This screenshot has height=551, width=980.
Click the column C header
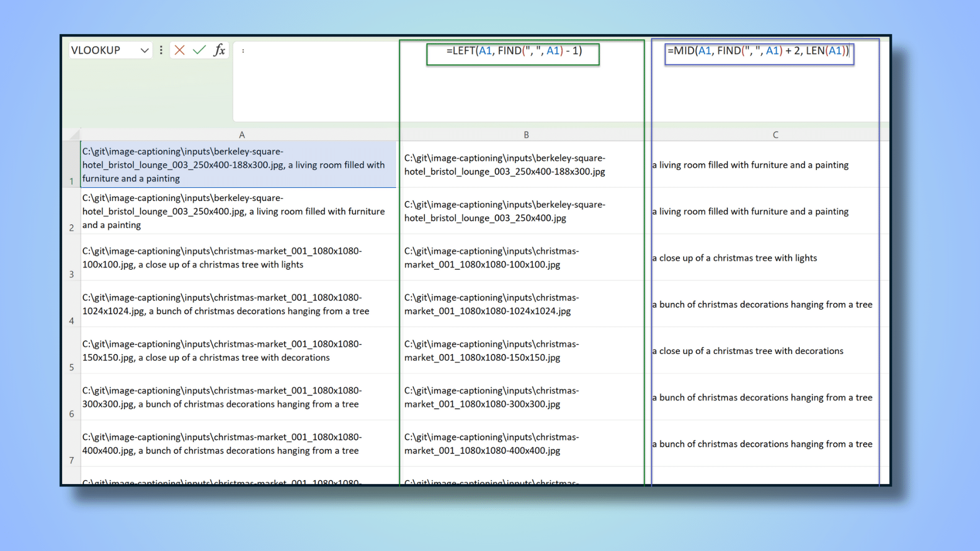pos(774,135)
